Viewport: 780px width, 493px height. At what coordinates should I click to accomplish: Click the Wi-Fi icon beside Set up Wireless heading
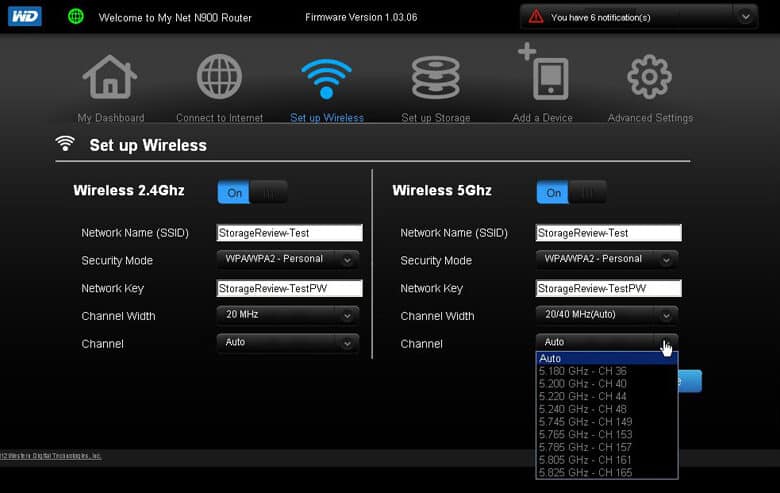click(x=65, y=144)
